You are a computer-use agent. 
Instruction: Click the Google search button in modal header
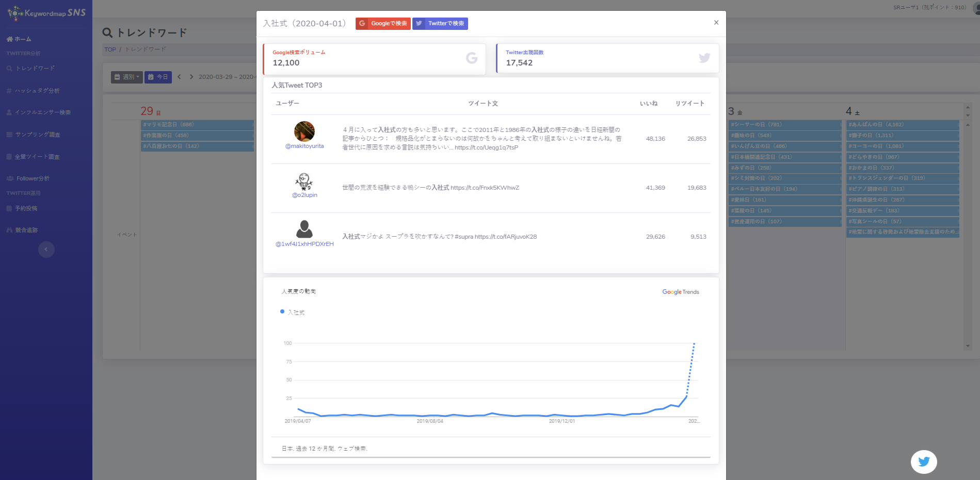pos(383,24)
